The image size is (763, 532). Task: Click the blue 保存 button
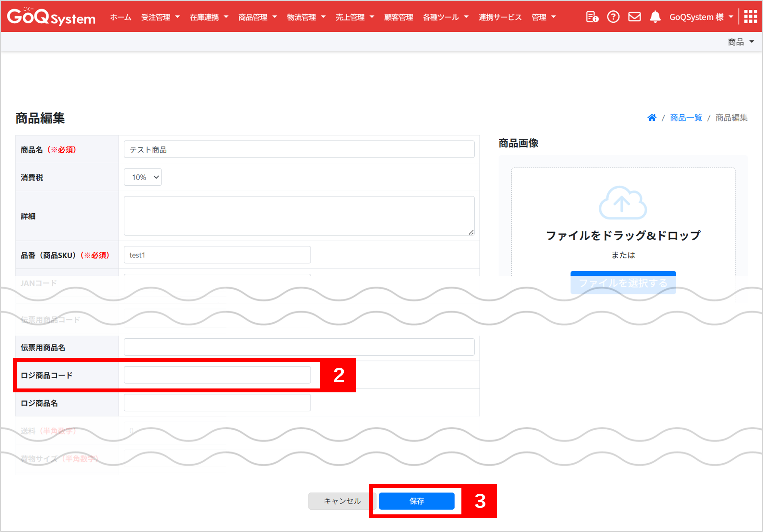(x=416, y=501)
